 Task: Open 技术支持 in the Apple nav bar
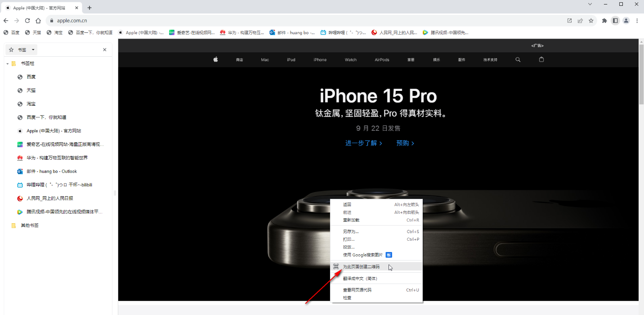pos(490,60)
